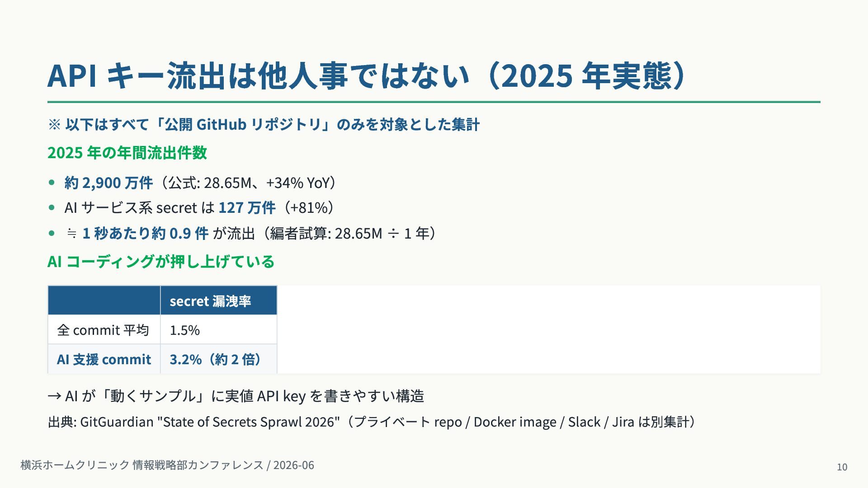
Task: Click the 1 秒あたり約 0.9 件 text
Action: 145,233
